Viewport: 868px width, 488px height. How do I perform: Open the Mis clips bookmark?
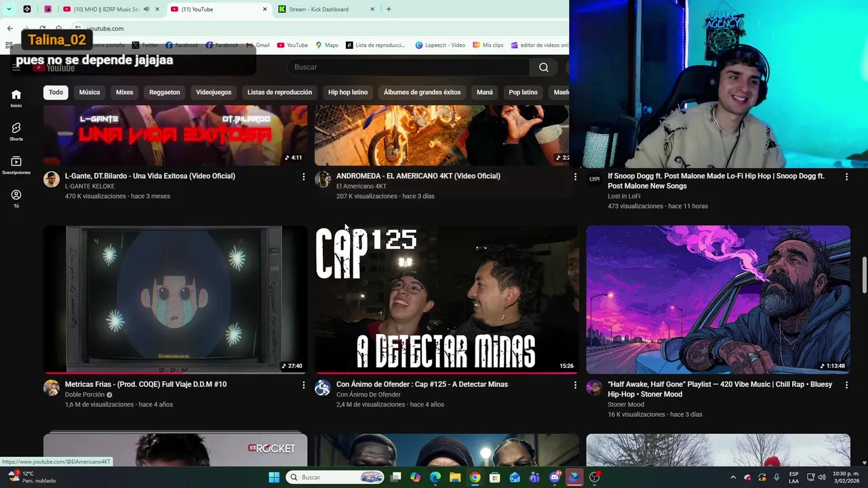pyautogui.click(x=488, y=45)
